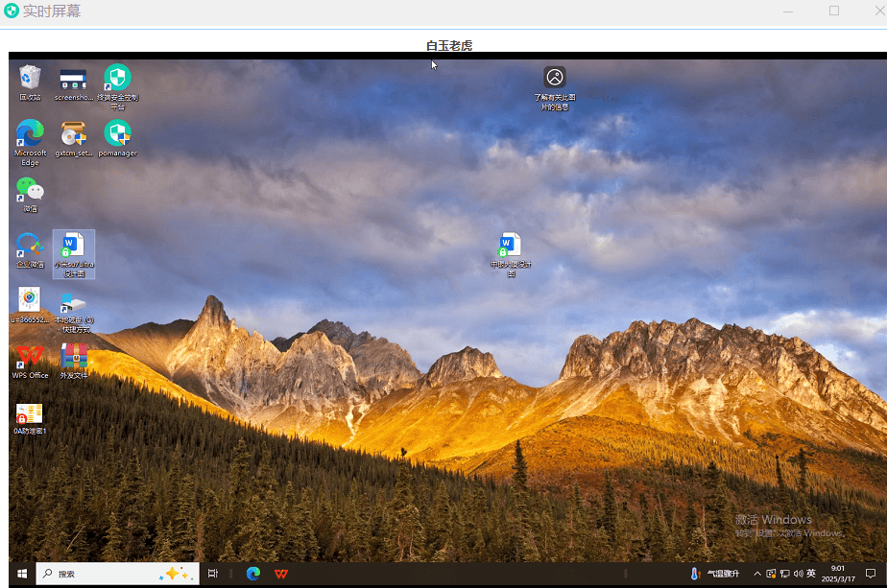Click the 'learn about this picture' icon
The height and width of the screenshot is (588, 887).
tap(554, 78)
